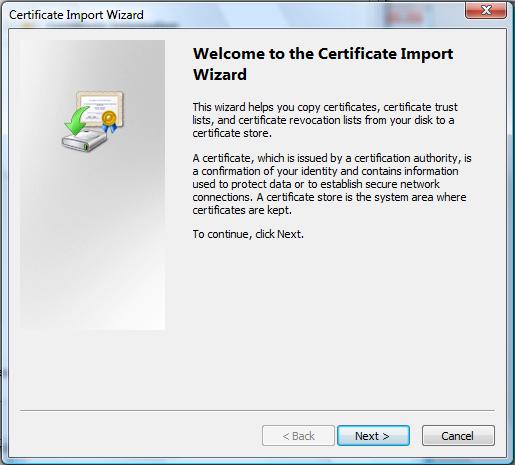The height and width of the screenshot is (465, 515).
Task: Click the horizontal separator line above buttons
Action: tap(257, 410)
